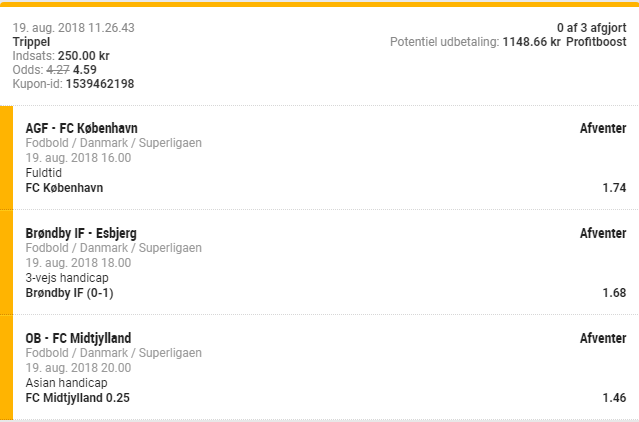This screenshot has width=639, height=422.
Task: Click the Trippel bet type label
Action: pos(31,42)
